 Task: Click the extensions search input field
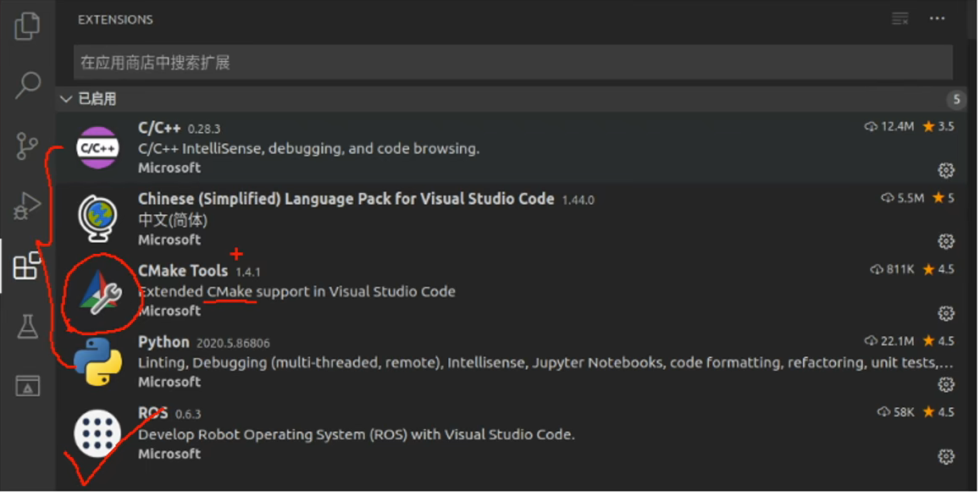tap(512, 63)
